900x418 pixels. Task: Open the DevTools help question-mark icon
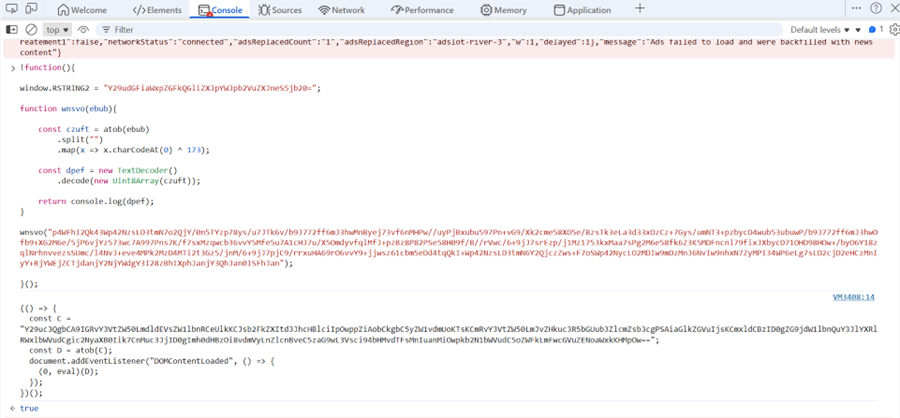coord(875,9)
